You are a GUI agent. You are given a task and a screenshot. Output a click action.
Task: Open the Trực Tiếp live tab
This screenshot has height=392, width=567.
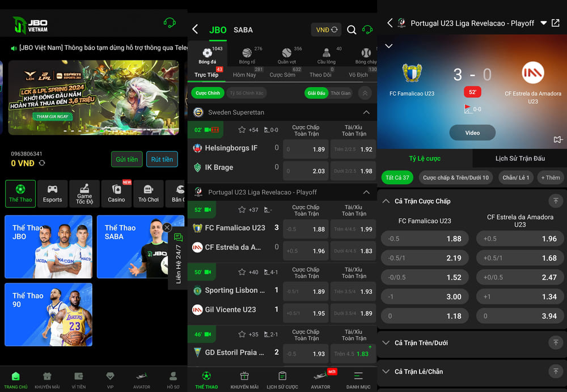click(206, 75)
